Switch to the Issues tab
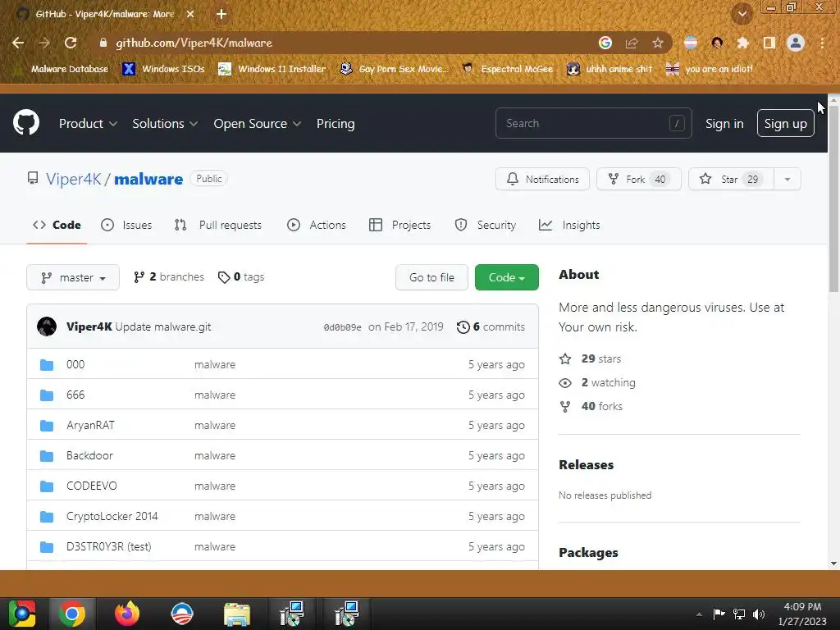Screen dimensions: 840x630 126,225
